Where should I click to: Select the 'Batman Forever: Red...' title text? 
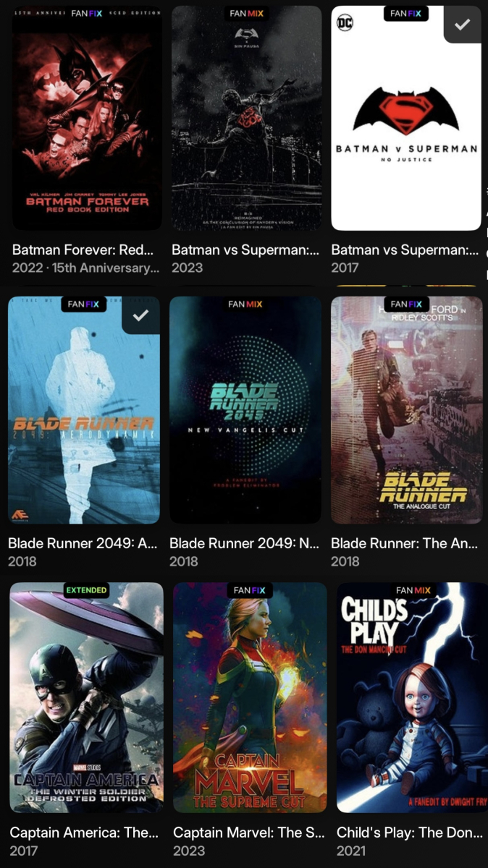[x=83, y=250]
